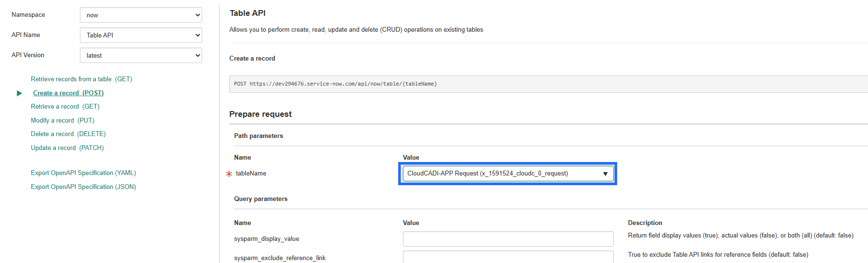Open the Namespace dropdown
The height and width of the screenshot is (263, 868).
coord(141,15)
